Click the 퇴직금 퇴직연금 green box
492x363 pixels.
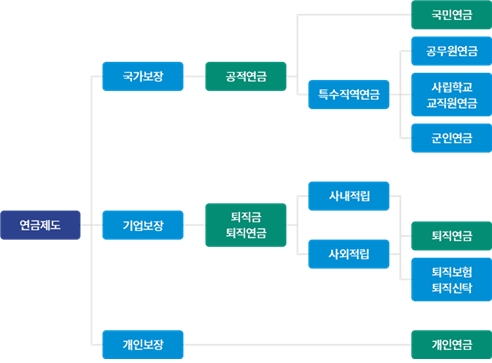[x=246, y=225]
